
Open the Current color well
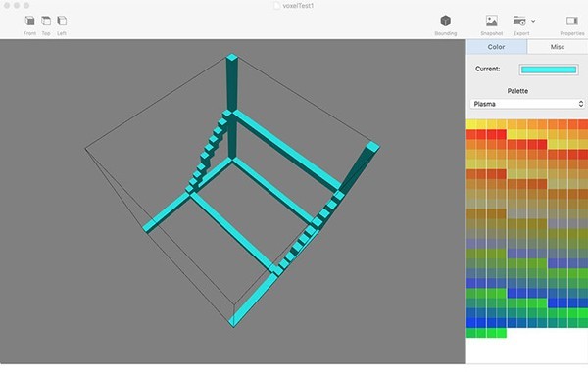coord(549,70)
